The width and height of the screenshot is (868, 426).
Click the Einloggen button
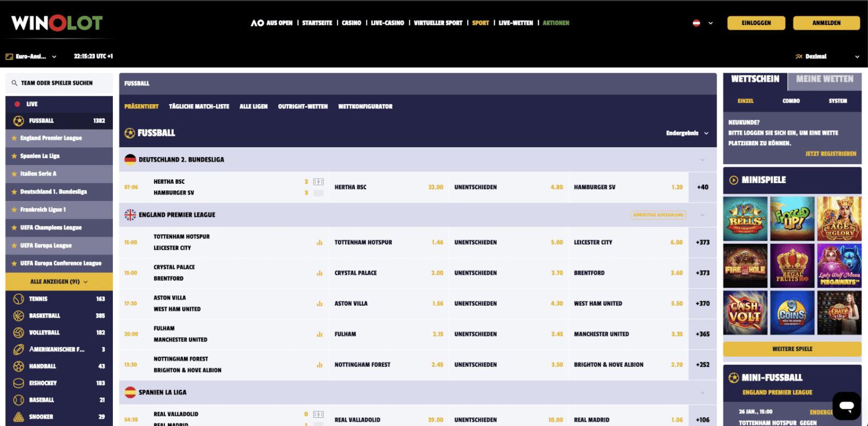(x=756, y=23)
